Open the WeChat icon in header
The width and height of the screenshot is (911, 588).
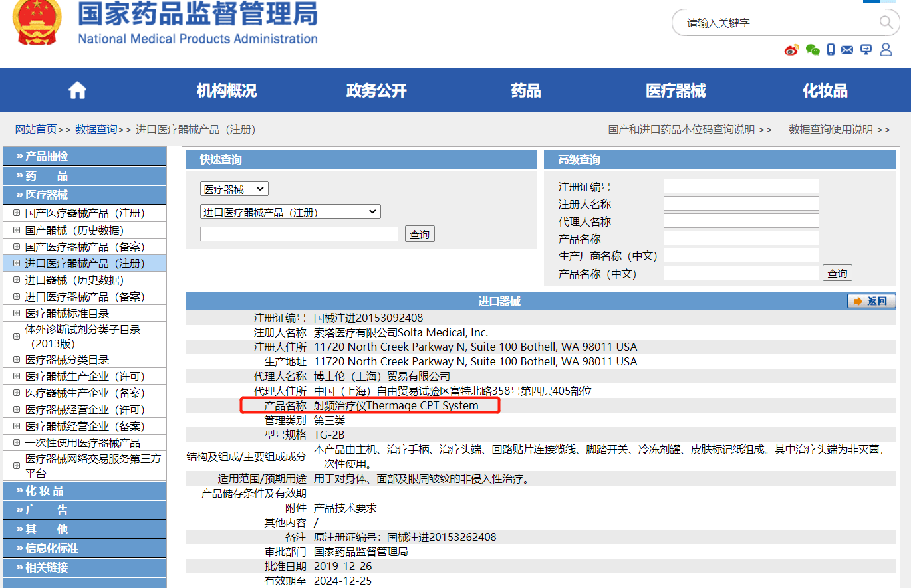click(812, 50)
